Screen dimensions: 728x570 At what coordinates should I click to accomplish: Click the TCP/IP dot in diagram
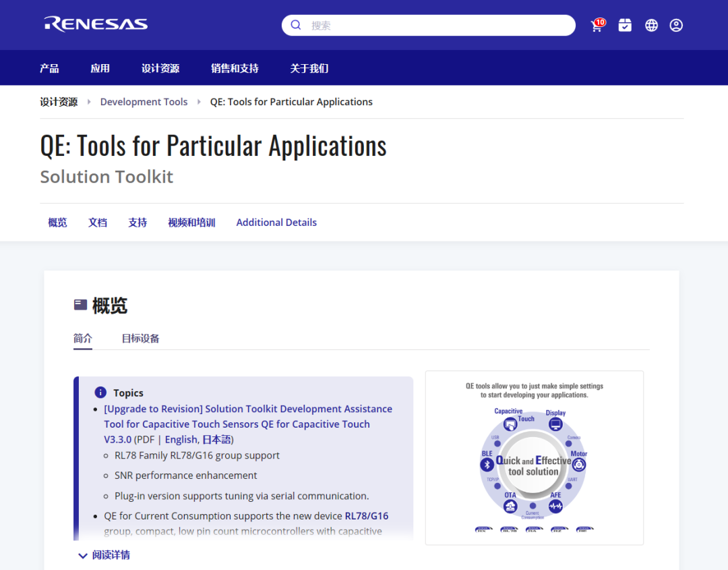click(x=497, y=486)
